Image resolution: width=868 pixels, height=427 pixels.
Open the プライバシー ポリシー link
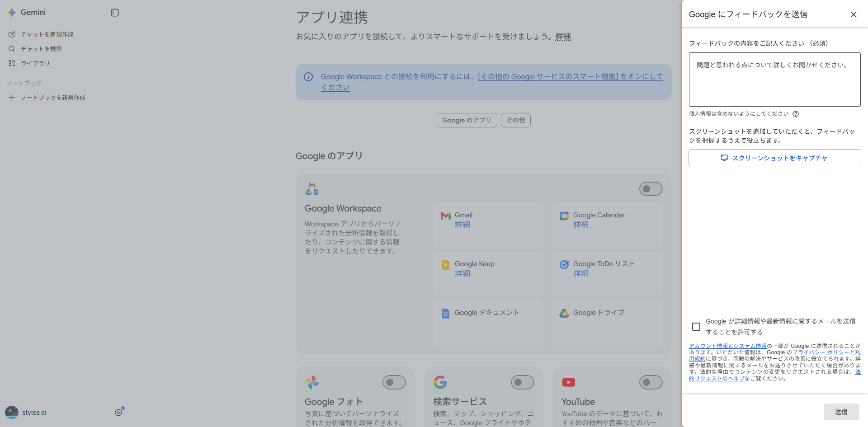(x=821, y=352)
